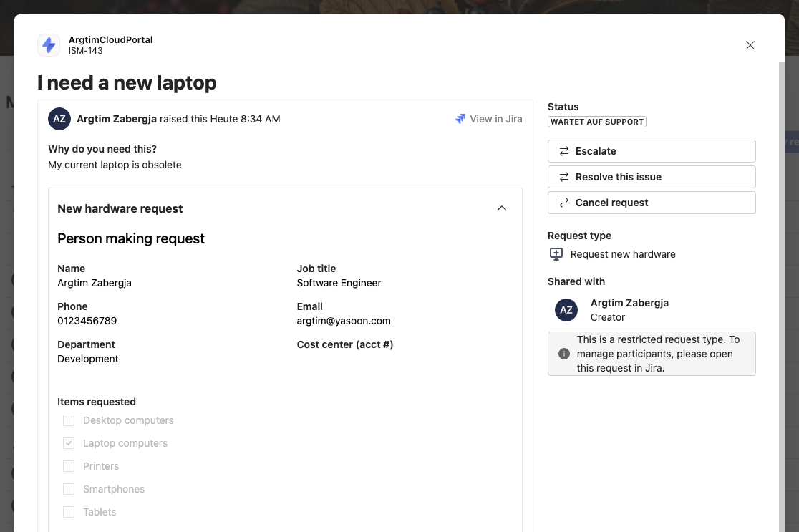This screenshot has height=532, width=799.
Task: Click the email argtim@yasoon.com
Action: 344,321
